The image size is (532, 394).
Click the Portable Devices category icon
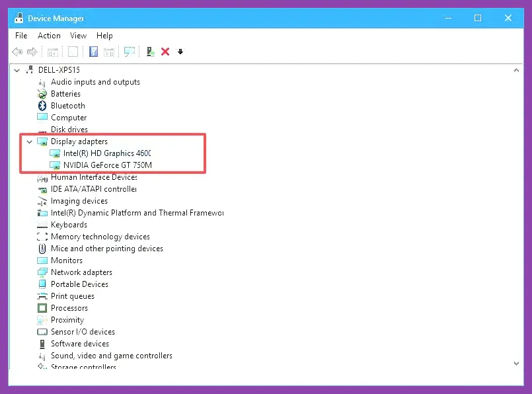tap(42, 284)
